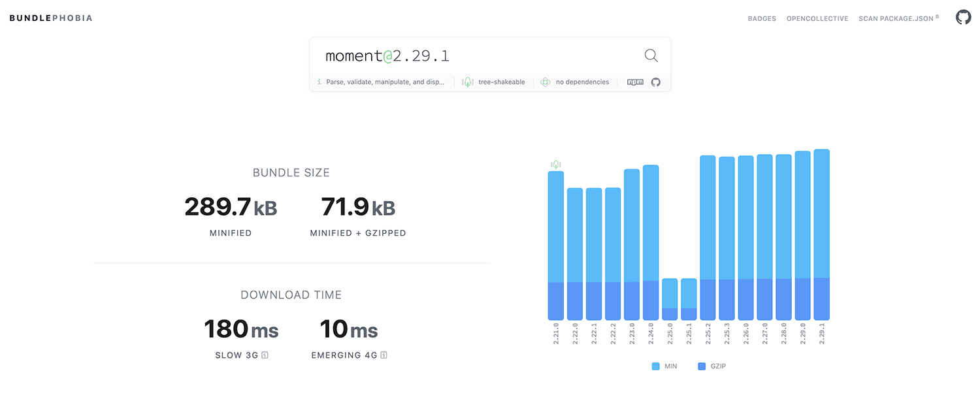Click the MIN legend color swatch

click(x=654, y=366)
